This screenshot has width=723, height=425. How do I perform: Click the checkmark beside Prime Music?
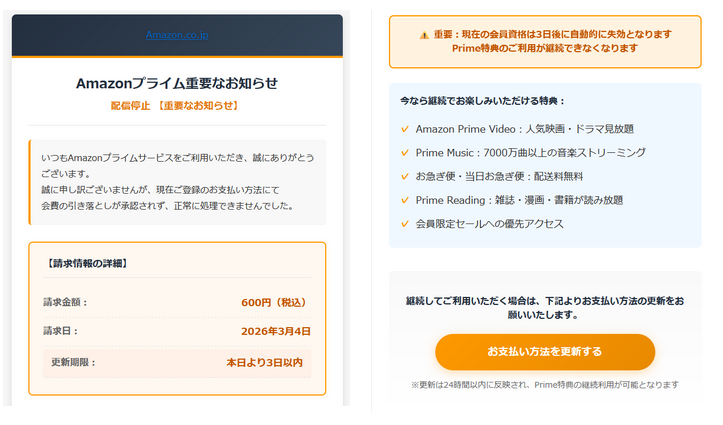click(x=405, y=153)
